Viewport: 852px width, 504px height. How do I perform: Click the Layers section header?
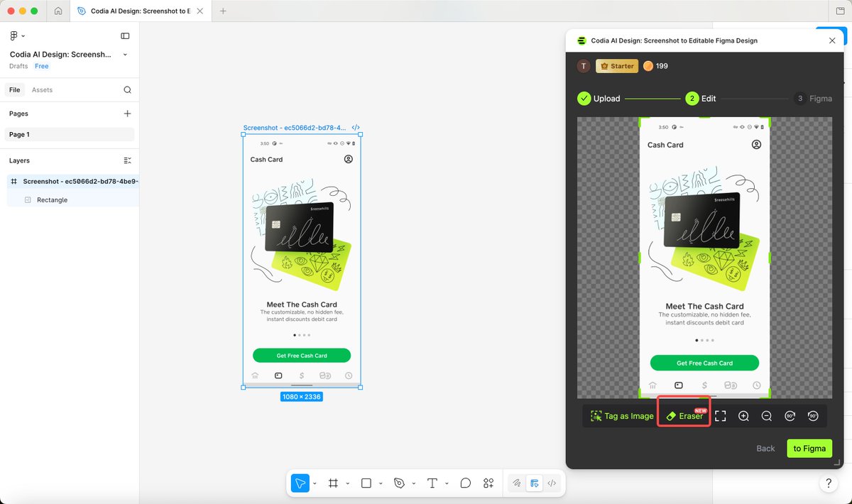[19, 160]
